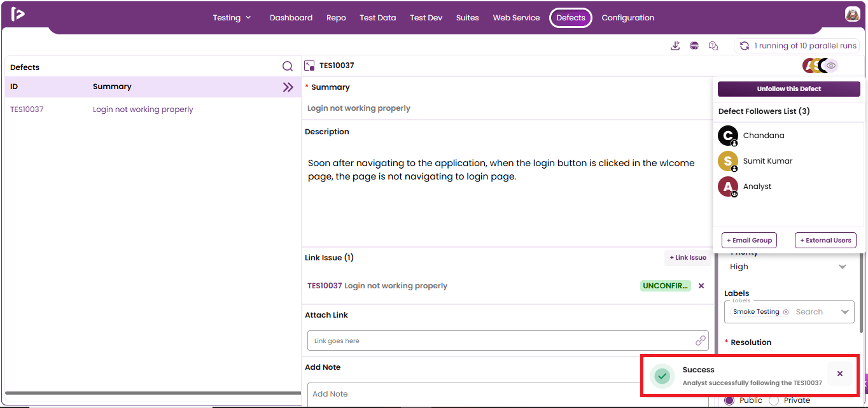
Task: Click the chain link icon in Attach Link
Action: coord(701,341)
